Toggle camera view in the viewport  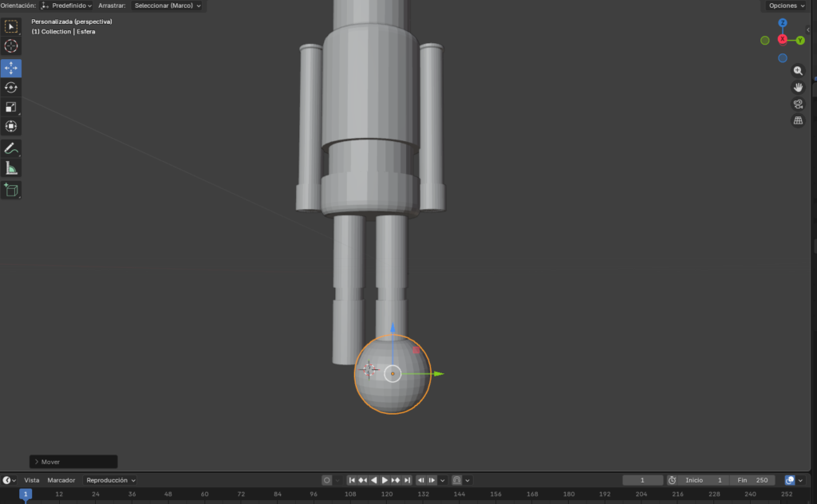pos(798,104)
